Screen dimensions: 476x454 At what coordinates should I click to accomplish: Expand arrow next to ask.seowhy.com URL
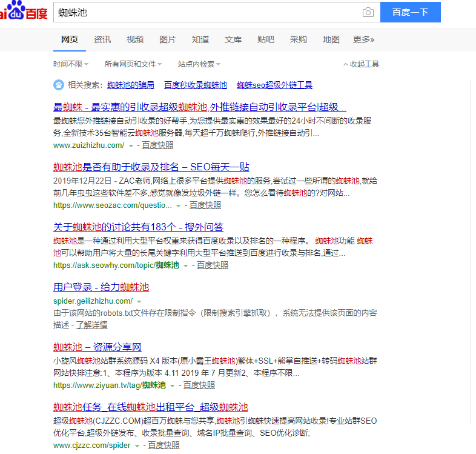[x=186, y=266]
